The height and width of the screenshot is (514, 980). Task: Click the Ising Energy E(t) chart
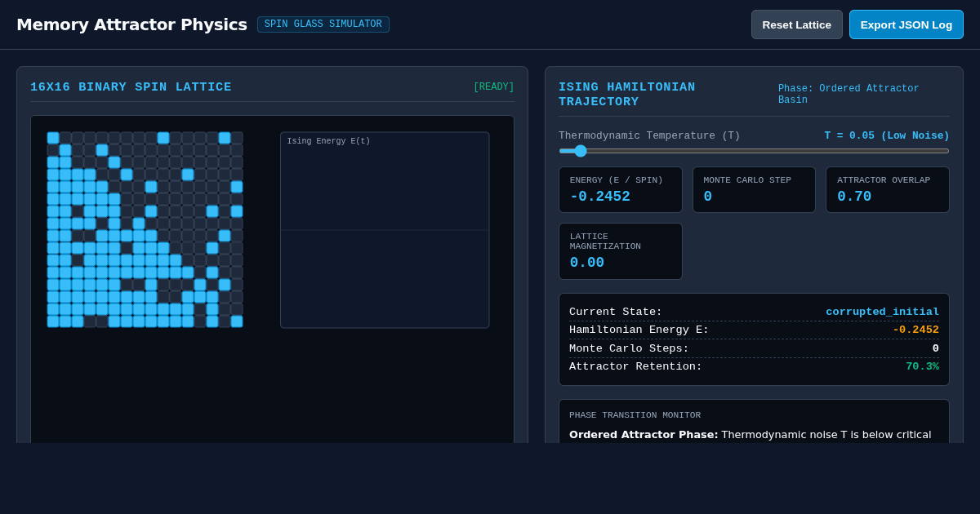point(385,230)
